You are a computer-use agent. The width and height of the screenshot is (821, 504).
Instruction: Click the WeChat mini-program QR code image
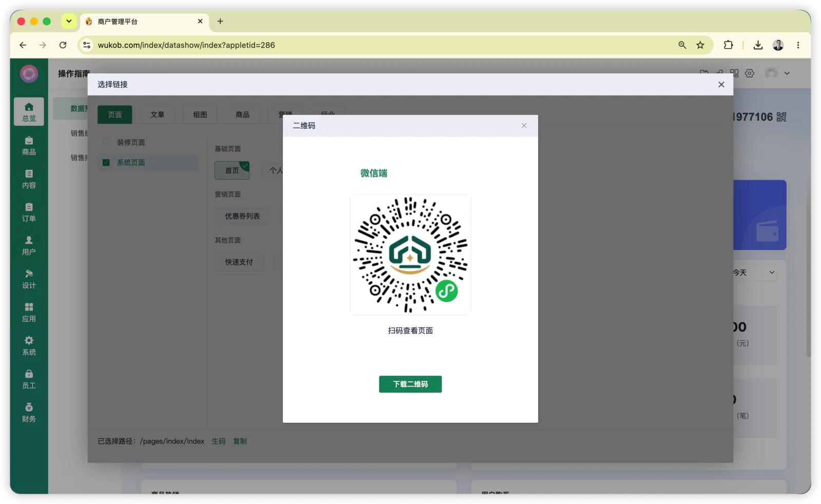coord(410,255)
